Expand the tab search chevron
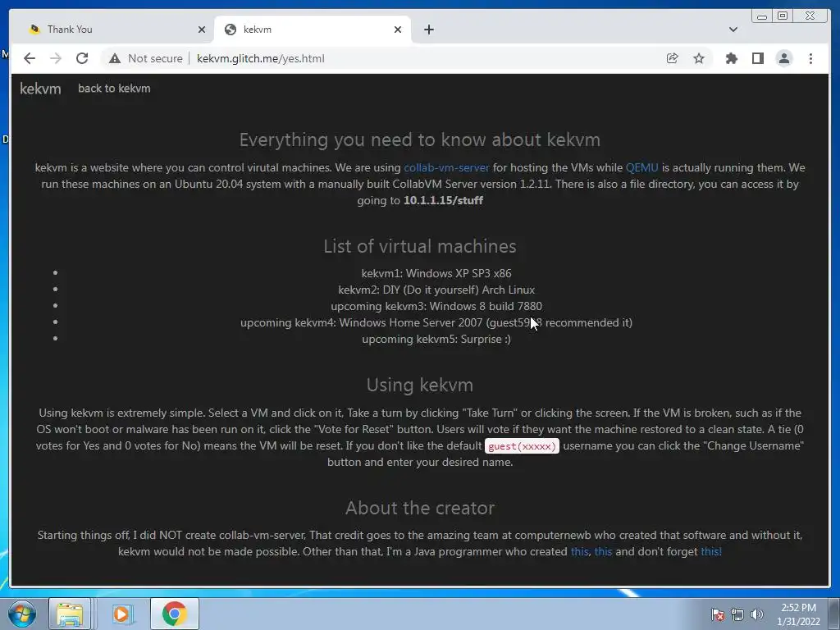Screen dimensions: 840x630 (733, 30)
